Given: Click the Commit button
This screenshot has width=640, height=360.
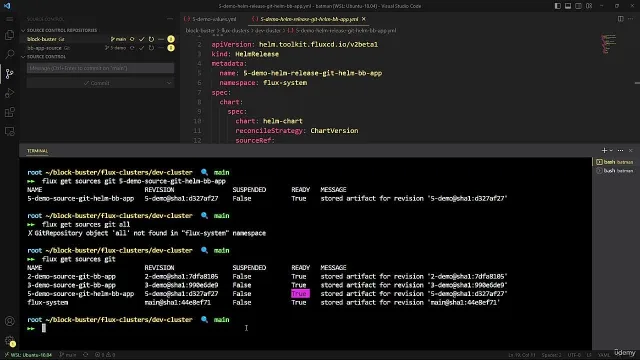Looking at the screenshot, I should click(96, 83).
